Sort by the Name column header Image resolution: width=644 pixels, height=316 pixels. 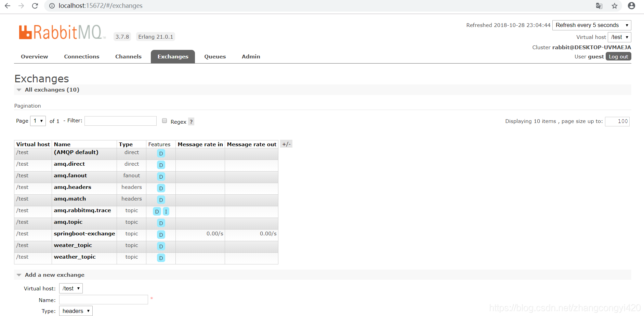click(62, 144)
